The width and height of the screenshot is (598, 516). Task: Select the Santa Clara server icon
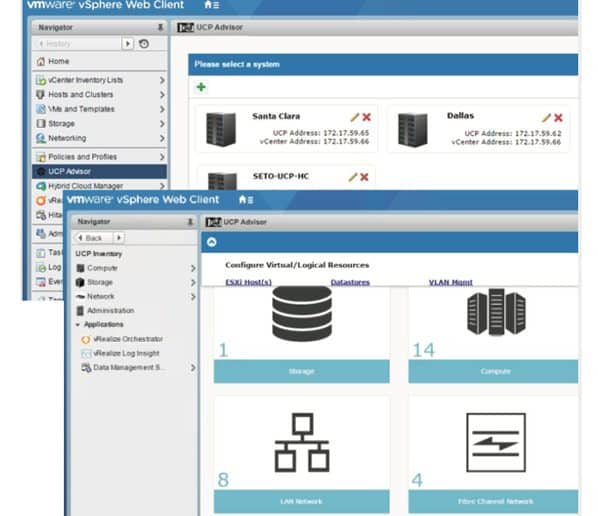(x=221, y=129)
